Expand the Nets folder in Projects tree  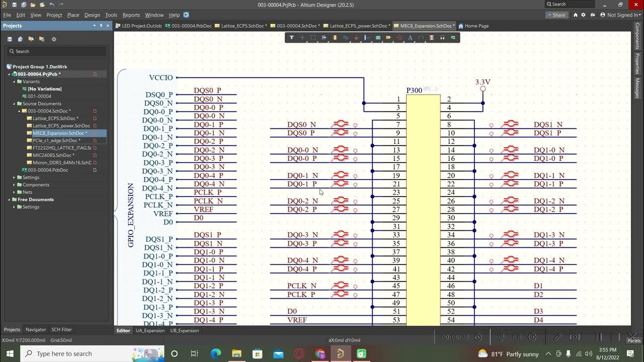coord(14,192)
